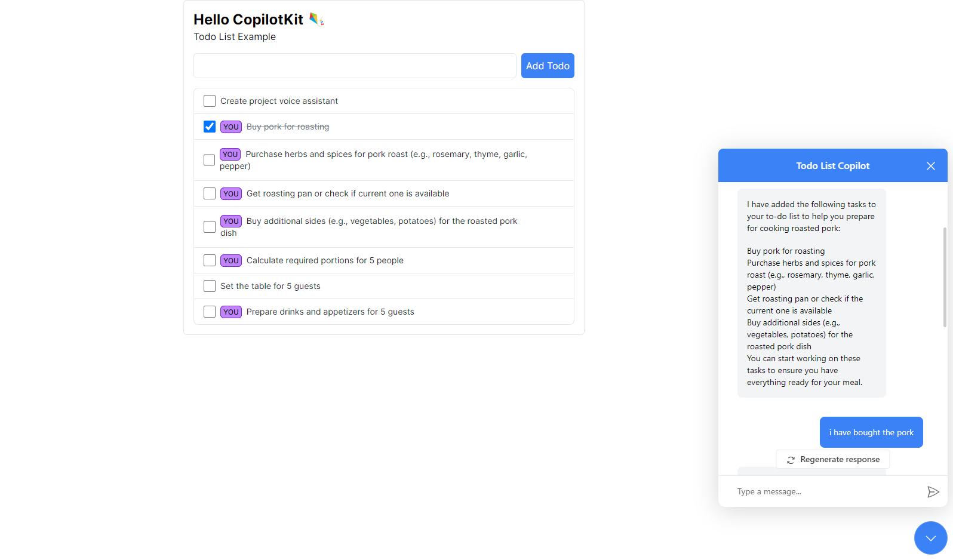953x560 pixels.
Task: Click the Todo List Copilot header title
Action: (832, 166)
